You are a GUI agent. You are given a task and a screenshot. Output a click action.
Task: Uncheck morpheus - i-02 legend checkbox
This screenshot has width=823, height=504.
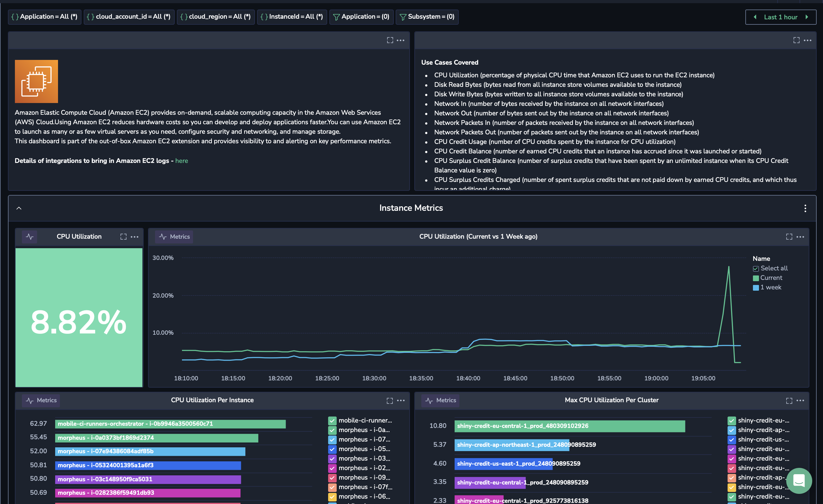[332, 468]
